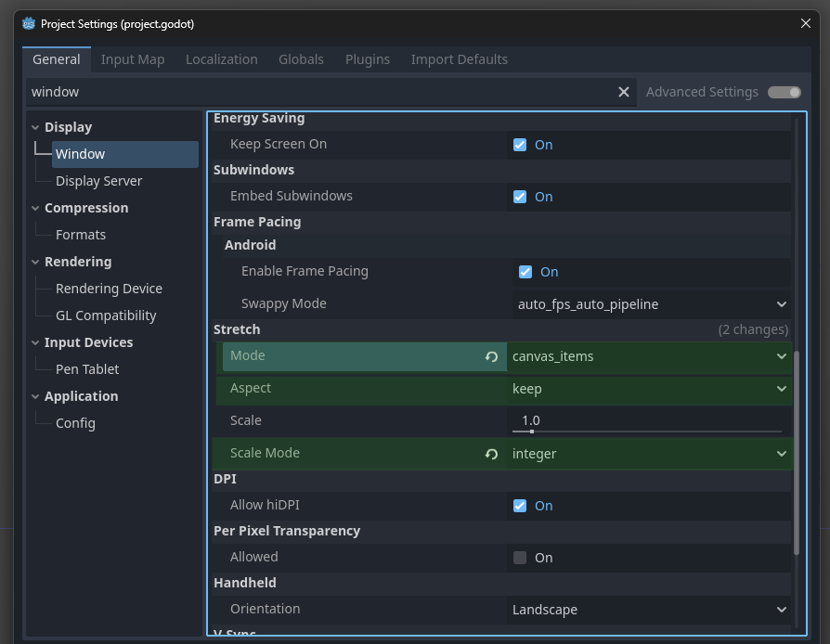Click the Scale slider handle
The image size is (830, 644).
(x=531, y=431)
